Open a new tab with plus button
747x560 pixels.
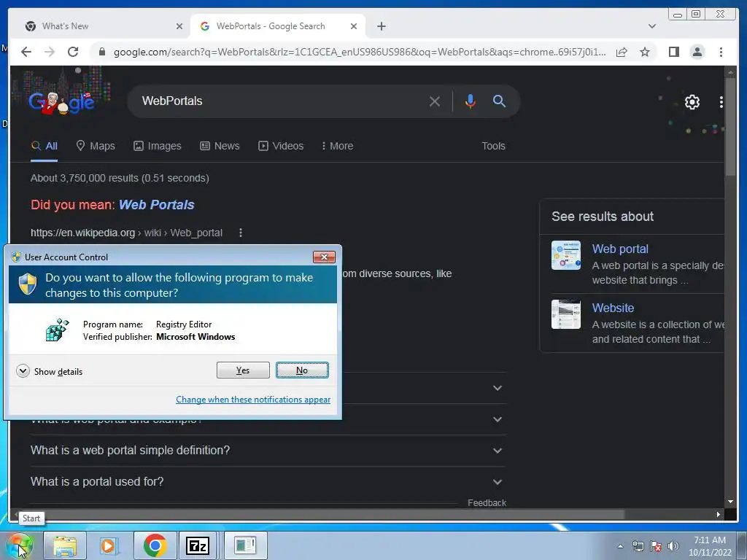(381, 26)
